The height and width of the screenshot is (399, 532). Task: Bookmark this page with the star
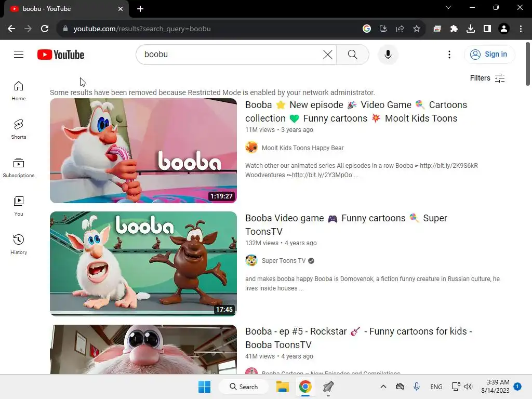[417, 29]
